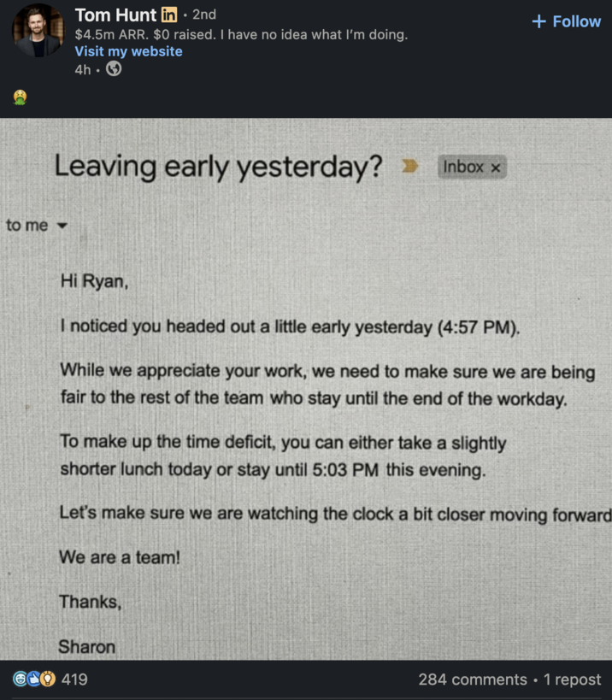Click the nauseated face emoji in the post
This screenshot has height=700, width=612.
pos(18,98)
